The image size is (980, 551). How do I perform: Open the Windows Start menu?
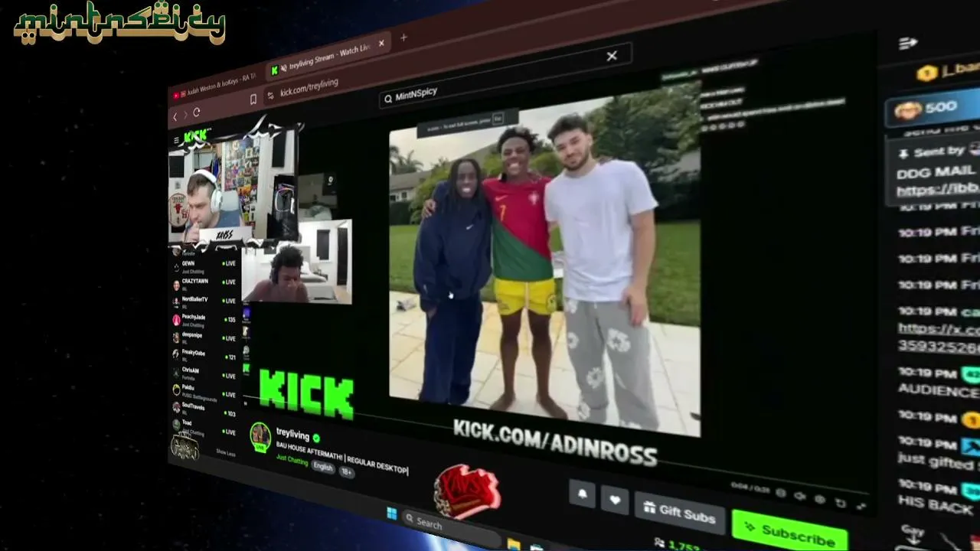391,514
